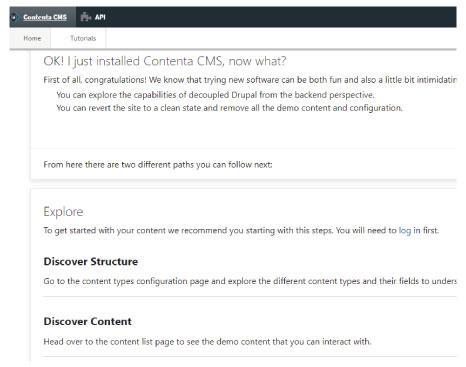Screen dimensions: 466x367
Task: Click the 'To get started with your content' sentence
Action: (241, 231)
